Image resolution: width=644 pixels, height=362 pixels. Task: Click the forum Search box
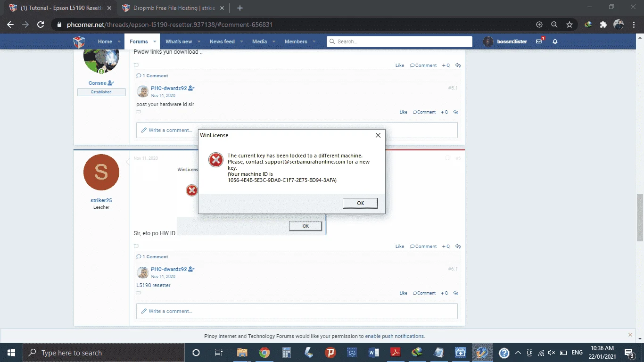(399, 41)
